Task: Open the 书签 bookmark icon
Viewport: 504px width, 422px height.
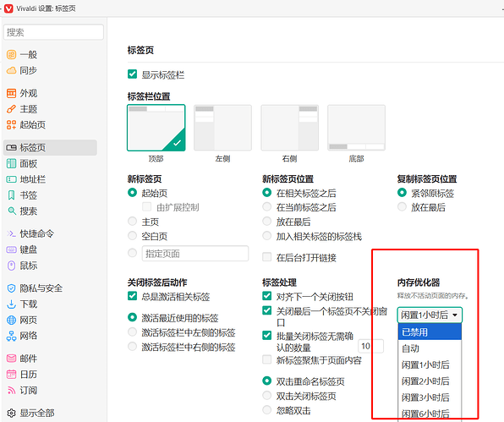Action: pyautogui.click(x=11, y=195)
